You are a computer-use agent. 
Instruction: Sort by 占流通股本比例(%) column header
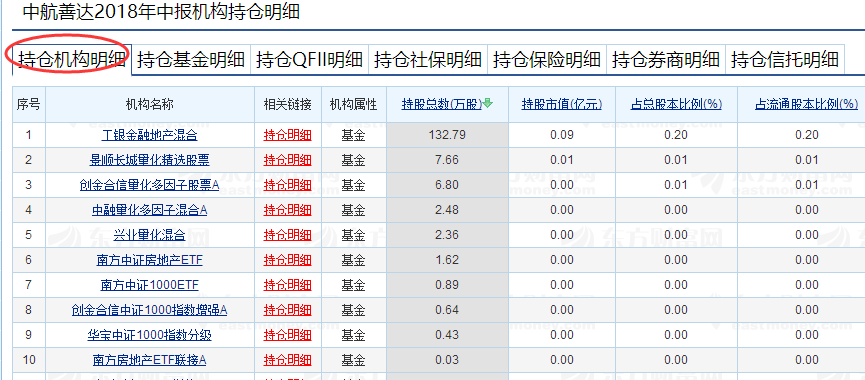807,104
